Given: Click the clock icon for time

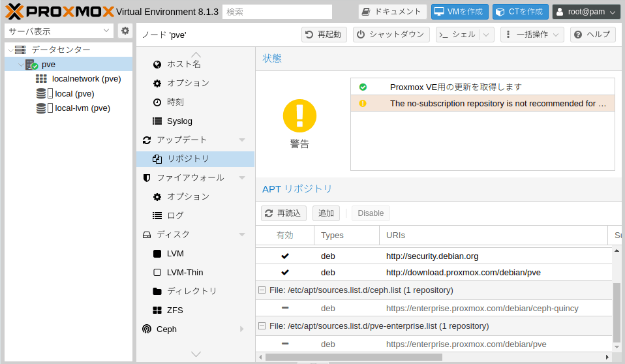Looking at the screenshot, I should tap(157, 102).
